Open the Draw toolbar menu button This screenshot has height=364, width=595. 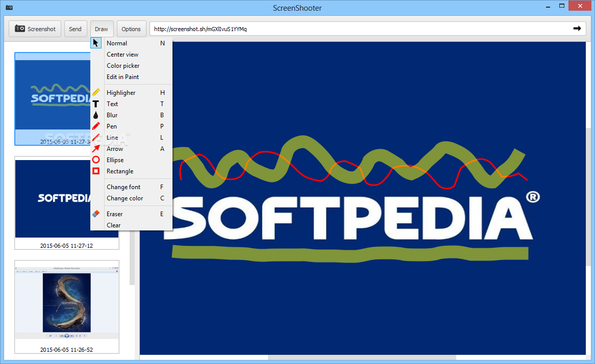tap(102, 29)
